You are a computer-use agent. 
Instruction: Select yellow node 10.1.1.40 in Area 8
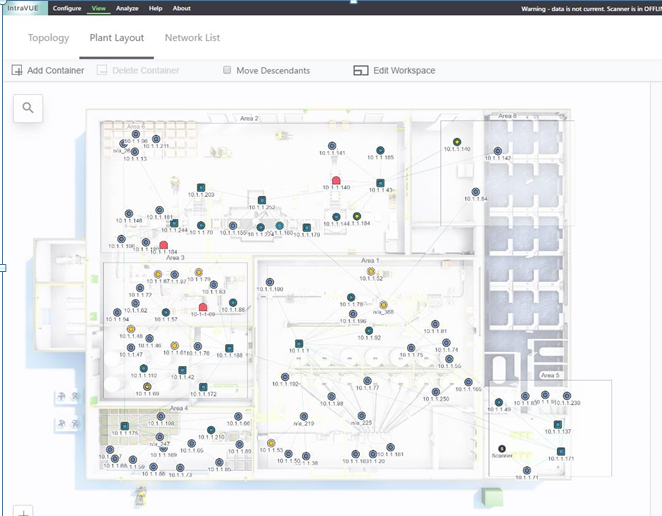457,142
